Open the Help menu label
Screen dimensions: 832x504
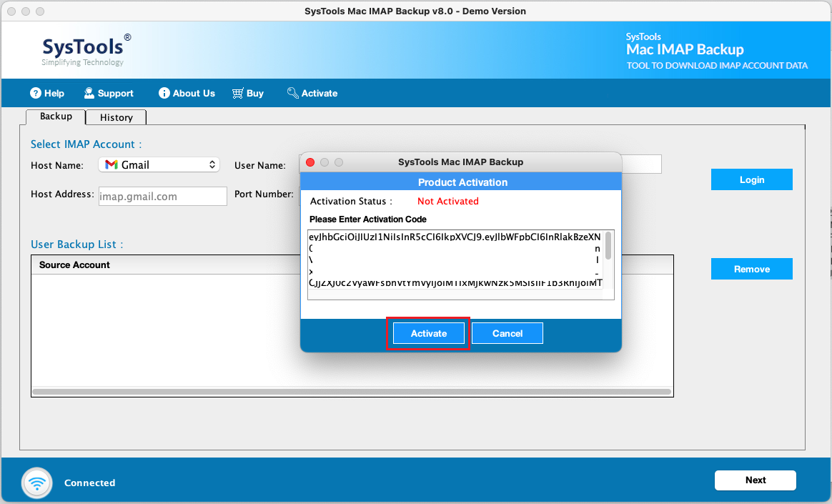54,94
